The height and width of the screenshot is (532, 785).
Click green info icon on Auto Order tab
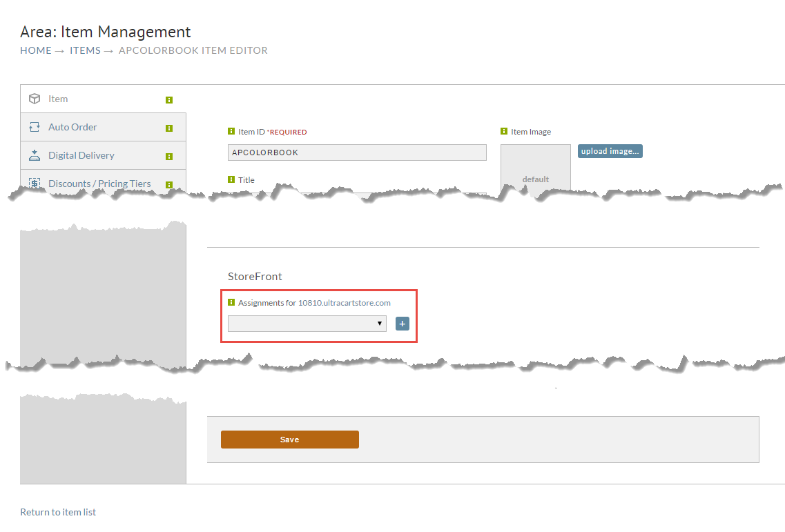click(x=169, y=128)
